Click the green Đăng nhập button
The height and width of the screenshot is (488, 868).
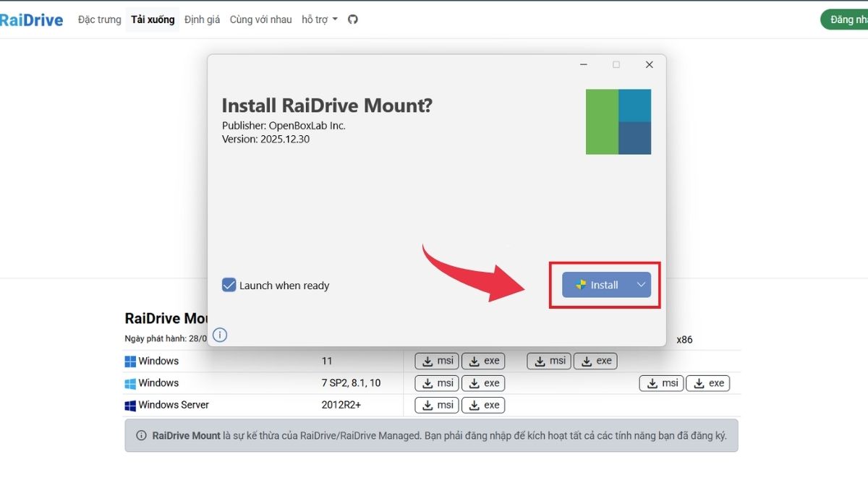pyautogui.click(x=844, y=20)
